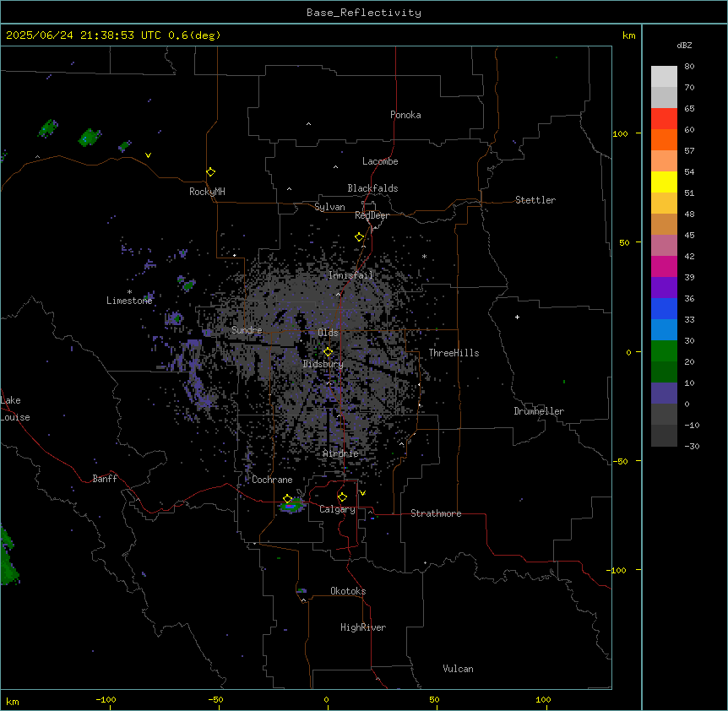Select the Ponoka city label
Screen dimensions: 728x711
coord(405,115)
